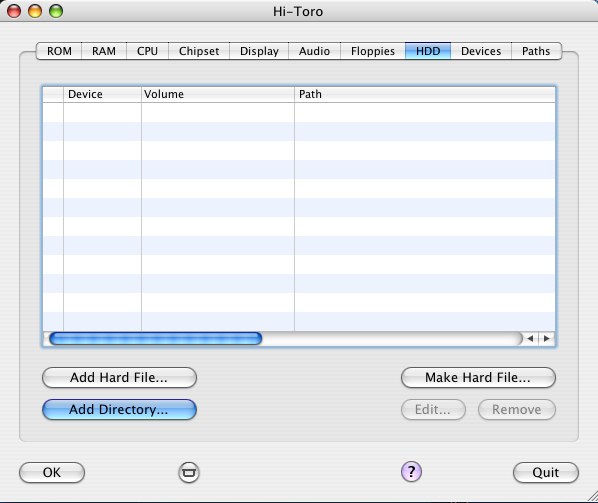Click the purple help question mark icon
The height and width of the screenshot is (503, 598).
click(x=411, y=472)
